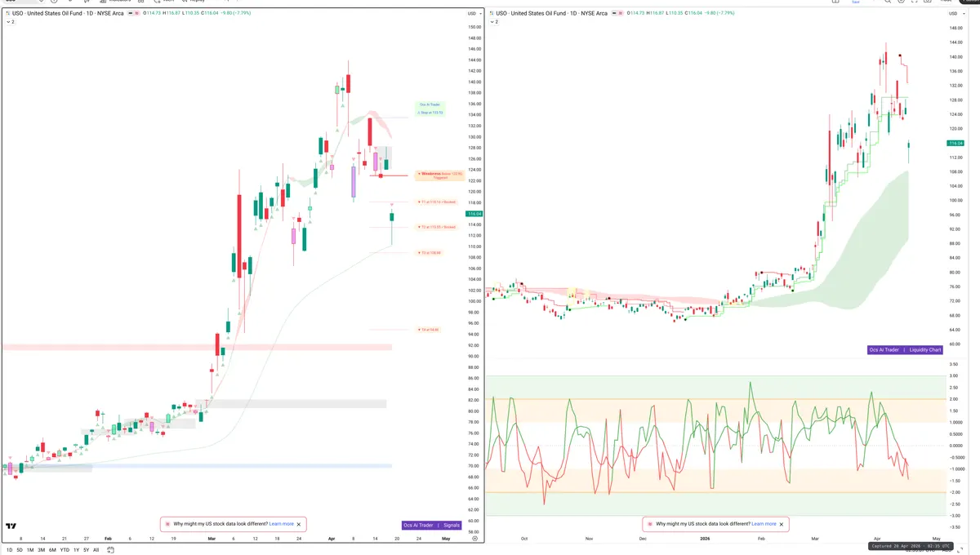The image size is (980, 555).
Task: Click the Ocs Ai Trader Liquidity Chart badge
Action: click(906, 350)
